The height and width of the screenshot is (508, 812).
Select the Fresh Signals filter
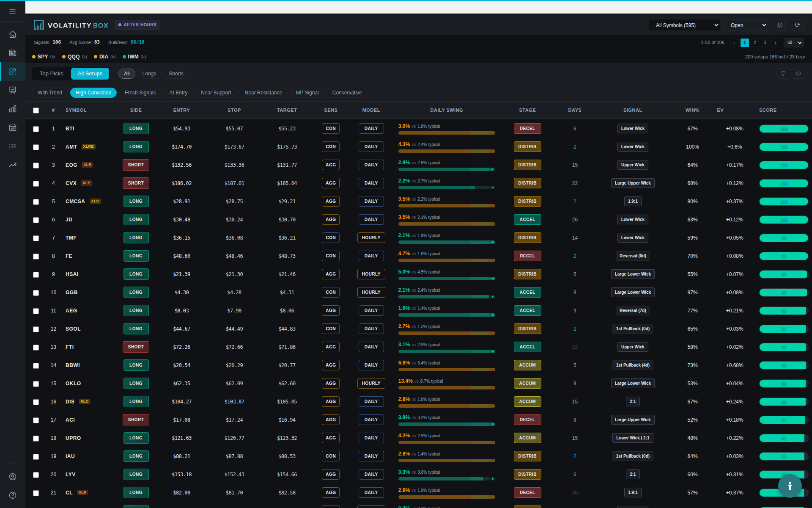coord(140,93)
